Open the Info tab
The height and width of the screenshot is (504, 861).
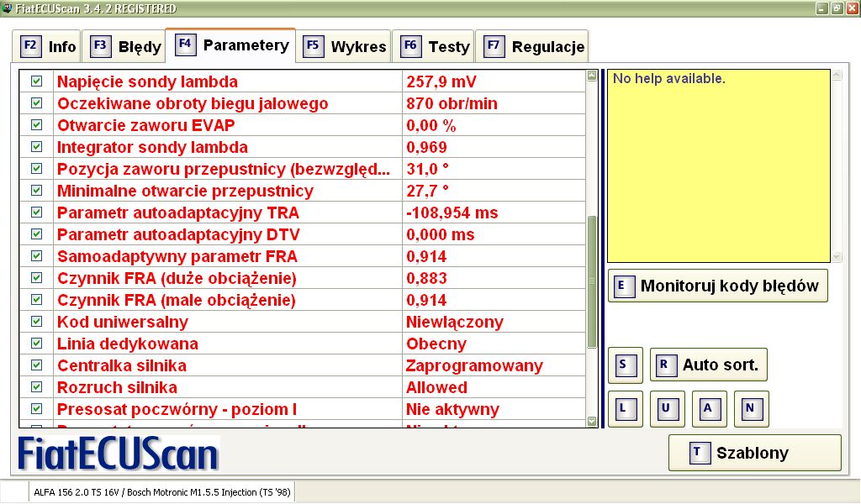point(47,46)
